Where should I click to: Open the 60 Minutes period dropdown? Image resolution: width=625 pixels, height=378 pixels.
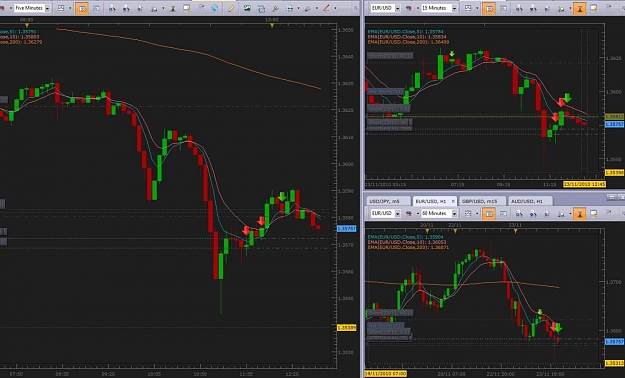(454, 214)
